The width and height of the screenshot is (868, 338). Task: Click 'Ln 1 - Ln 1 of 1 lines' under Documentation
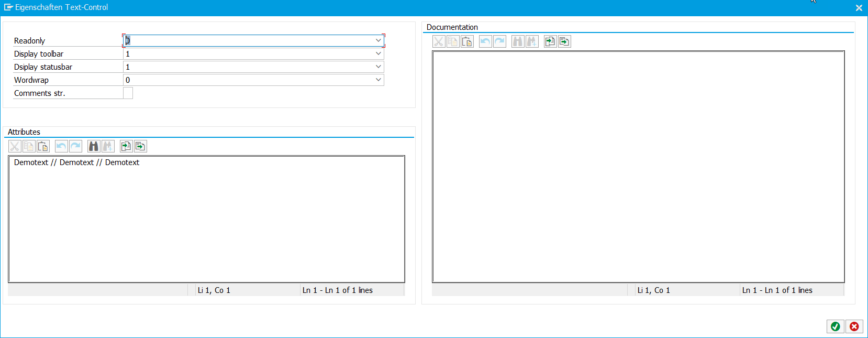pos(777,290)
